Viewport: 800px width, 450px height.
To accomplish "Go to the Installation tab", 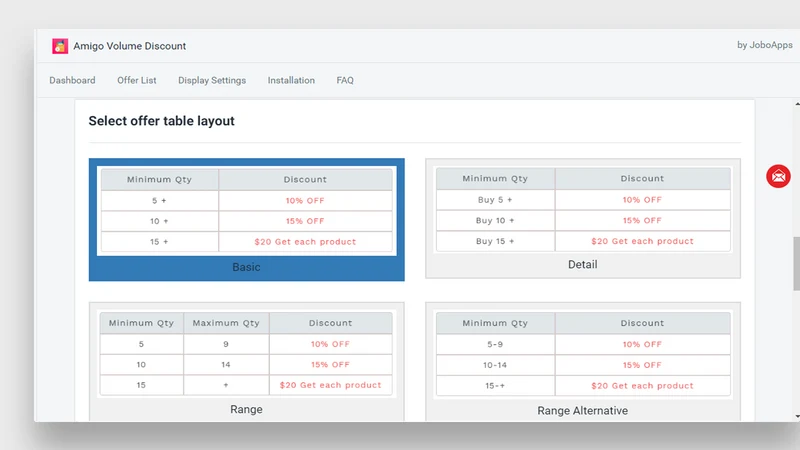I will (291, 80).
